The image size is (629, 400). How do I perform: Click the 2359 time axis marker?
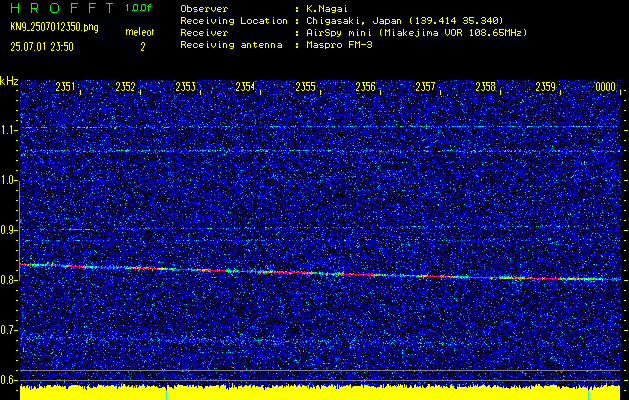click(x=546, y=87)
